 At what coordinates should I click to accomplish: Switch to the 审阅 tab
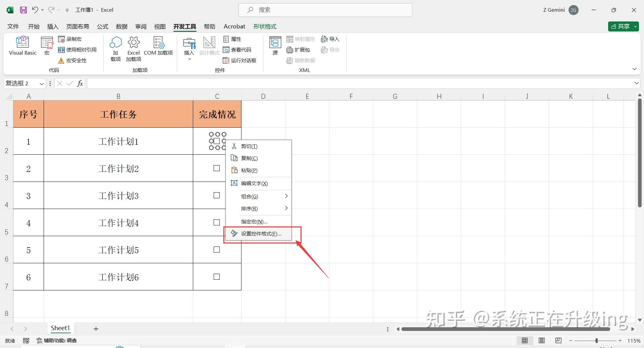pos(141,26)
